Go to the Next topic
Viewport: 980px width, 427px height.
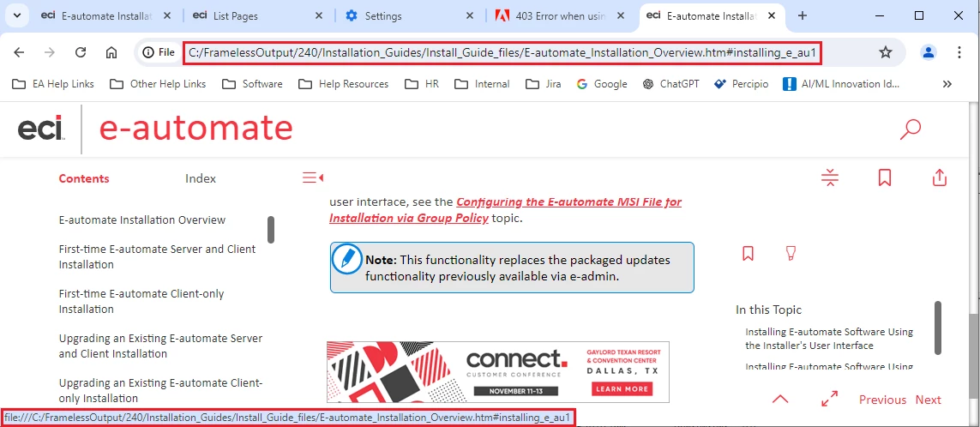(x=928, y=400)
